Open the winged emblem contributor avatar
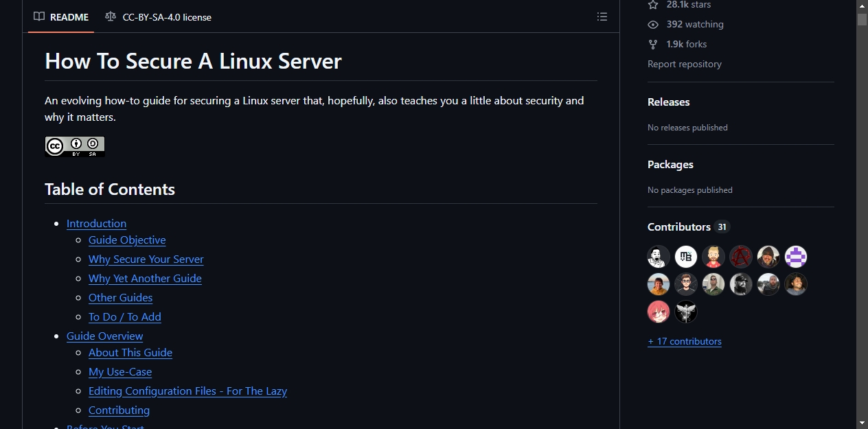 pos(686,312)
